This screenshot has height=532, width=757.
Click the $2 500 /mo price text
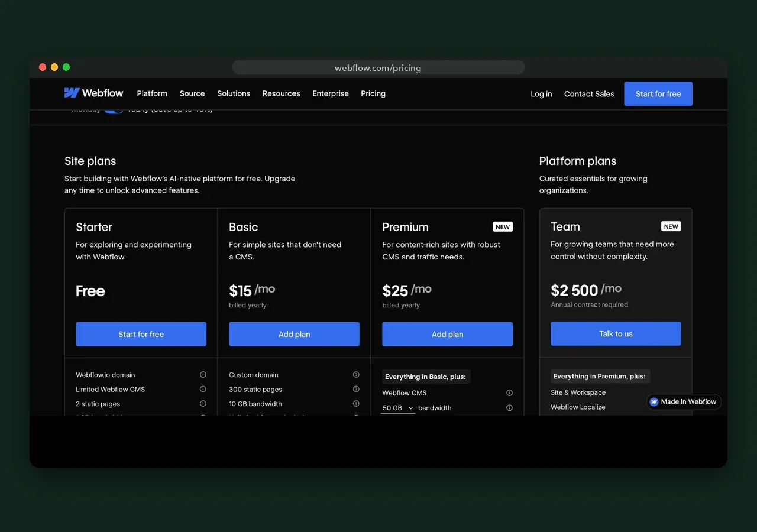586,290
